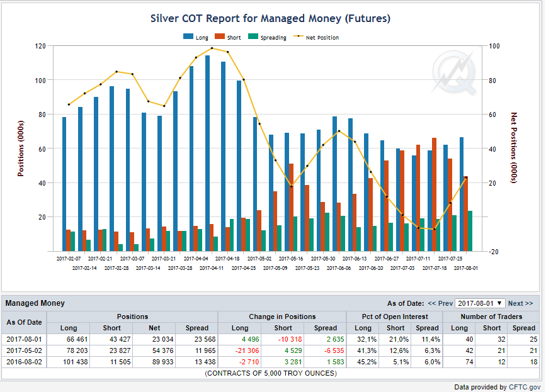Click the Pct of Open Interest header
This screenshot has height=392, width=546.
click(394, 316)
